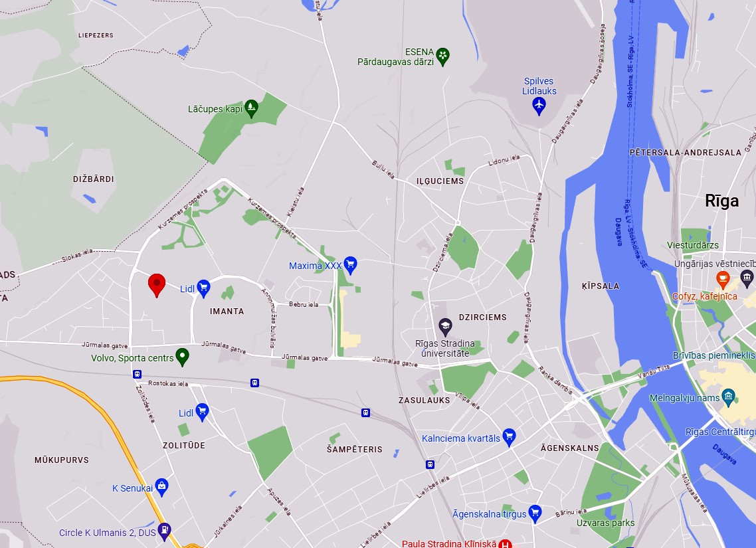Click the Viesturdārzs park label
This screenshot has height=548, width=756.
(693, 245)
